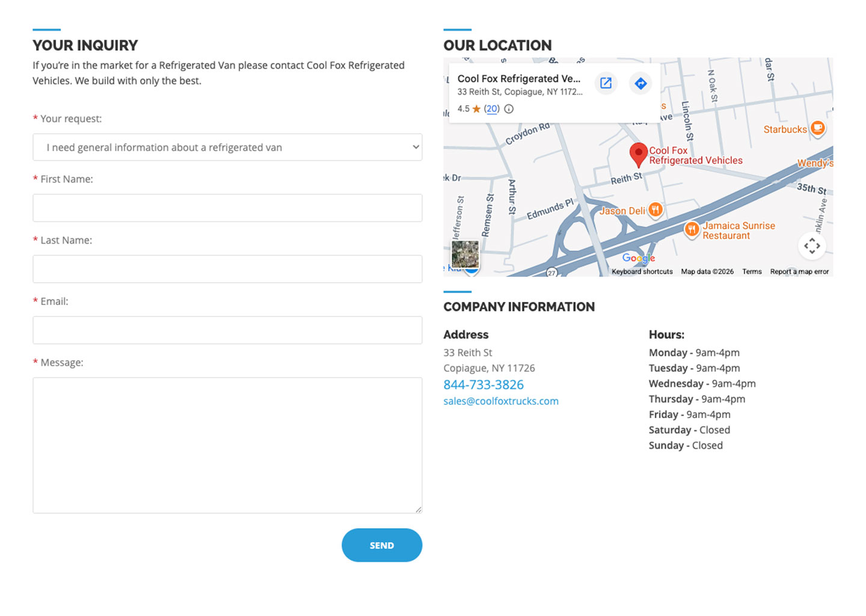Screen dimensions: 866x616
Task: Click the Jason Deli restaurant marker
Action: click(x=656, y=209)
